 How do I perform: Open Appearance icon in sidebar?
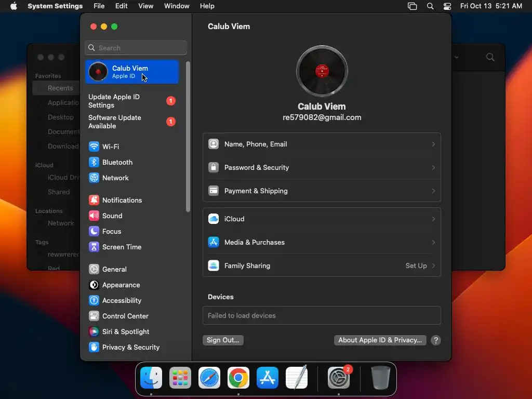[94, 285]
